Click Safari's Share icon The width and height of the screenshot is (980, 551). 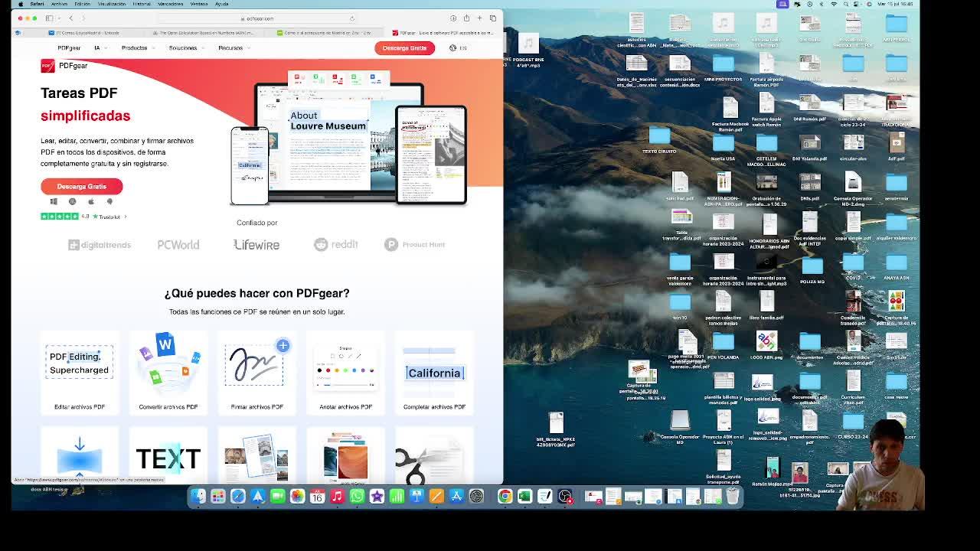466,18
